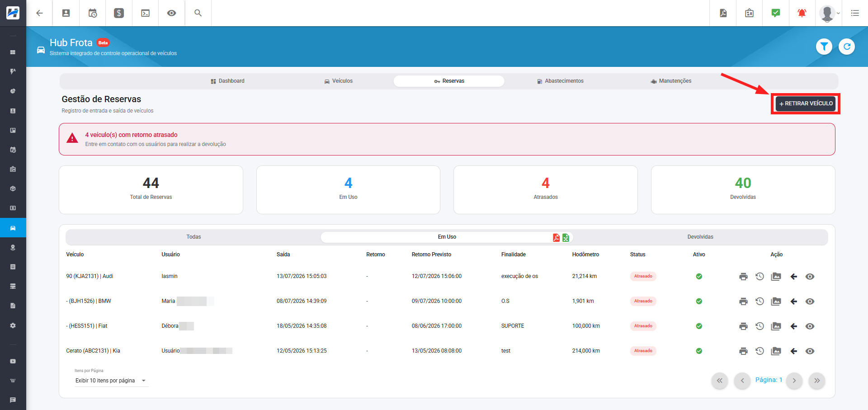Print the Audi KJA2131 reservation
The height and width of the screenshot is (410, 868).
(x=743, y=277)
